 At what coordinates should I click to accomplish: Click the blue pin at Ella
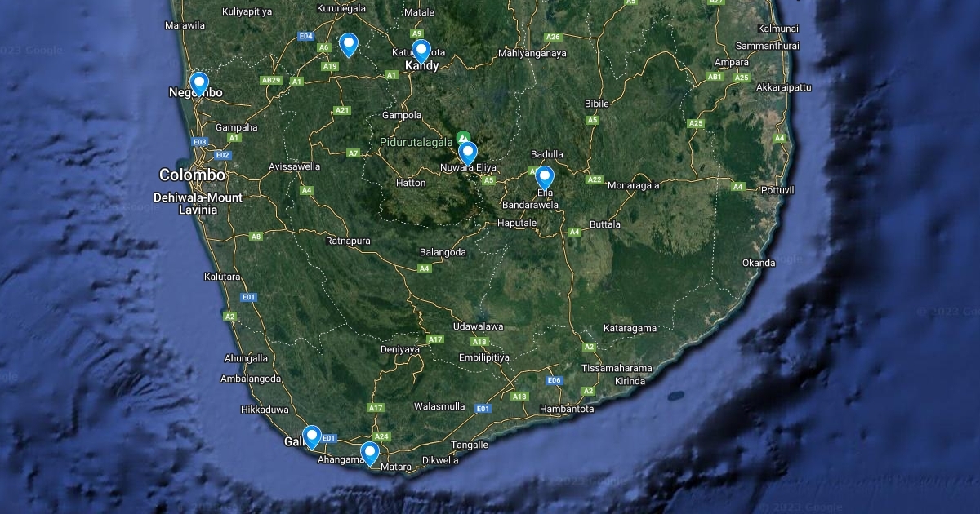coord(544,176)
